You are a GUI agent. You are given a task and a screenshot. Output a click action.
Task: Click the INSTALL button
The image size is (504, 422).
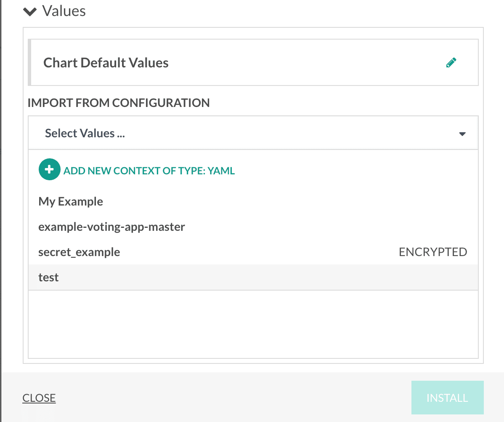tap(448, 398)
